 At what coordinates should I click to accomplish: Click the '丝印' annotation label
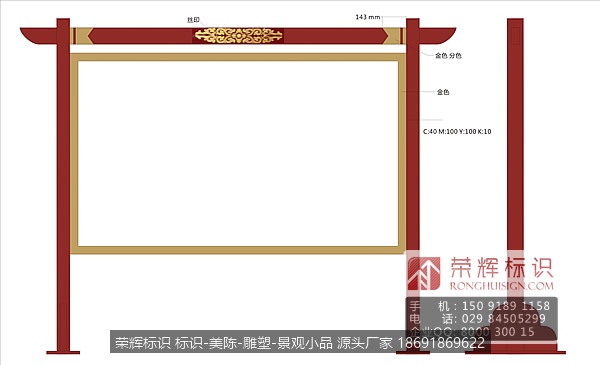click(193, 20)
